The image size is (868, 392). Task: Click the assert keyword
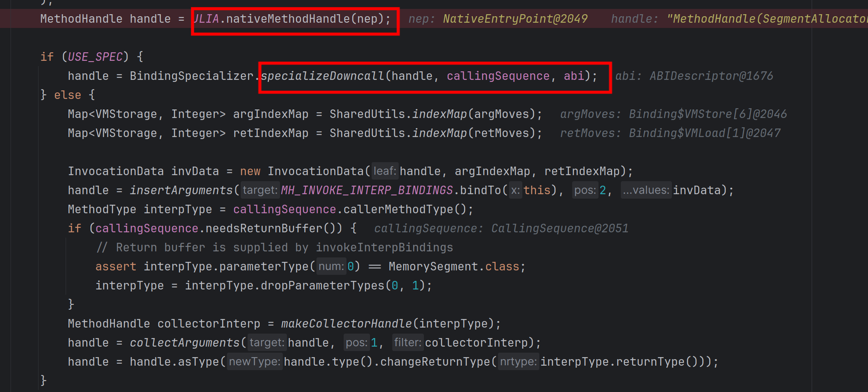pyautogui.click(x=115, y=266)
